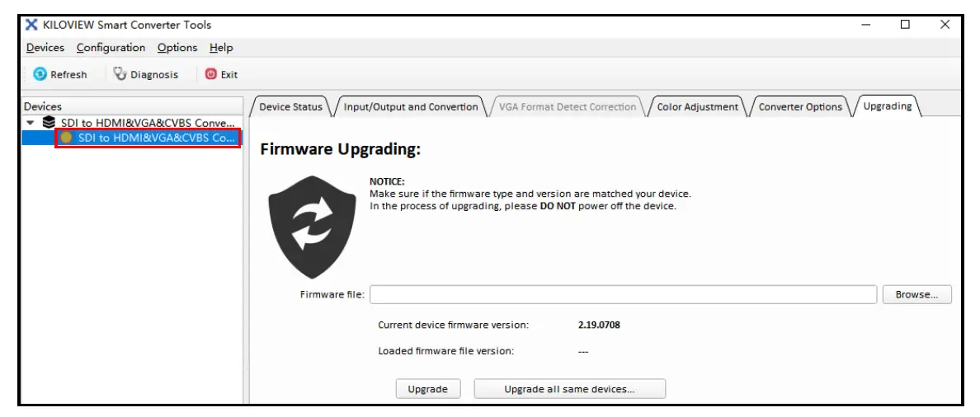Viewport: 980px width, 417px height.
Task: Click the Firmware Upgrading heading
Action: 341,150
